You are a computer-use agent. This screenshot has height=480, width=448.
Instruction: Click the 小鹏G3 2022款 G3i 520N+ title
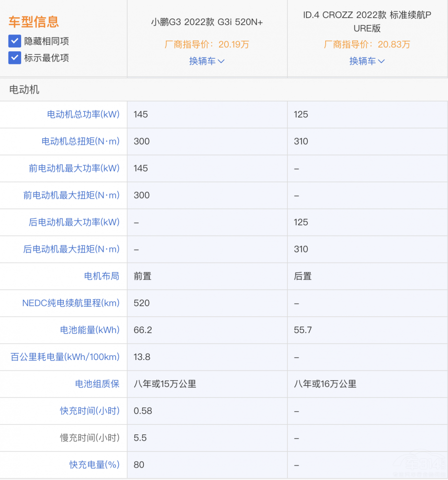tap(207, 22)
